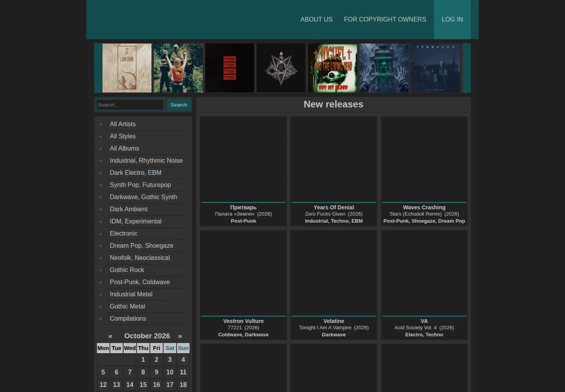This screenshot has width=565, height=392.
Task: Open the band photo album cover
Action: point(179,68)
